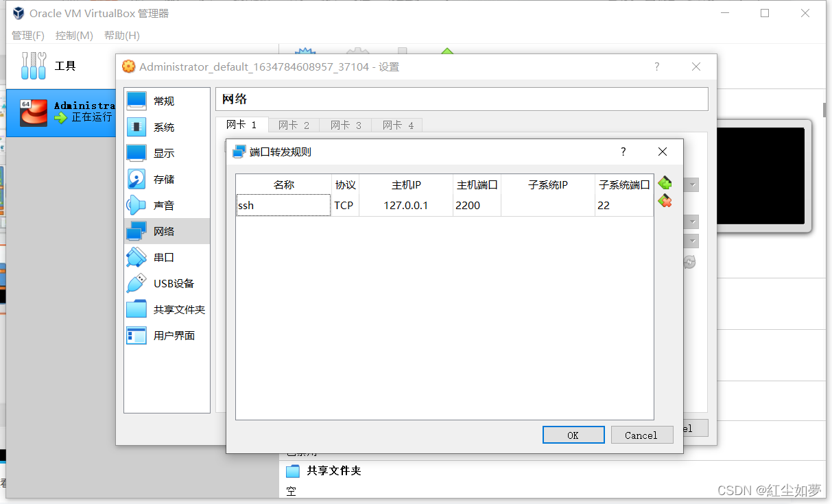Click Cancel in port forwarding dialog
This screenshot has height=504, width=832.
pyautogui.click(x=641, y=435)
